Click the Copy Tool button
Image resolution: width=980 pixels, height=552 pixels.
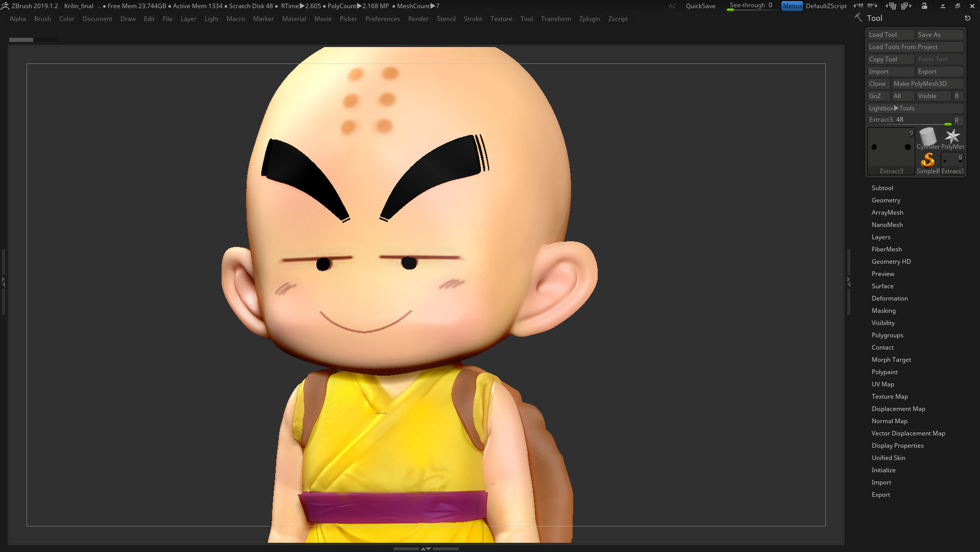(891, 59)
